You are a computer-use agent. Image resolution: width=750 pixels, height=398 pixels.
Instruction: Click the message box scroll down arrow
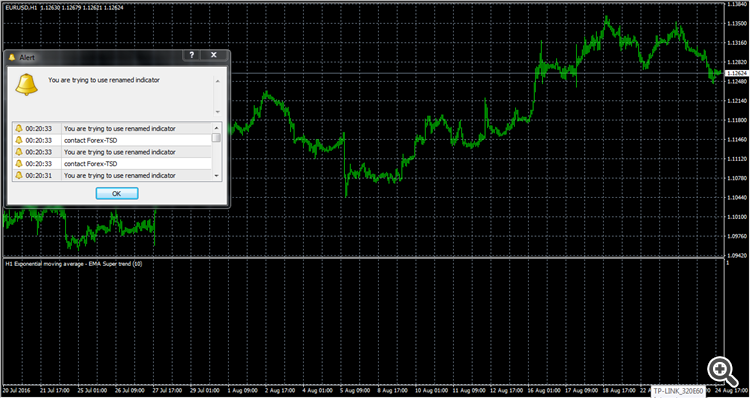[x=218, y=111]
